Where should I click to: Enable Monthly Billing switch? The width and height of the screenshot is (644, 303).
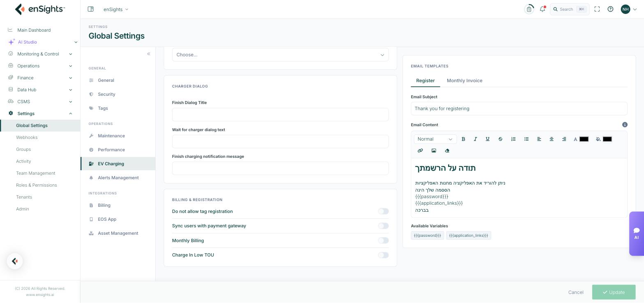click(x=383, y=241)
